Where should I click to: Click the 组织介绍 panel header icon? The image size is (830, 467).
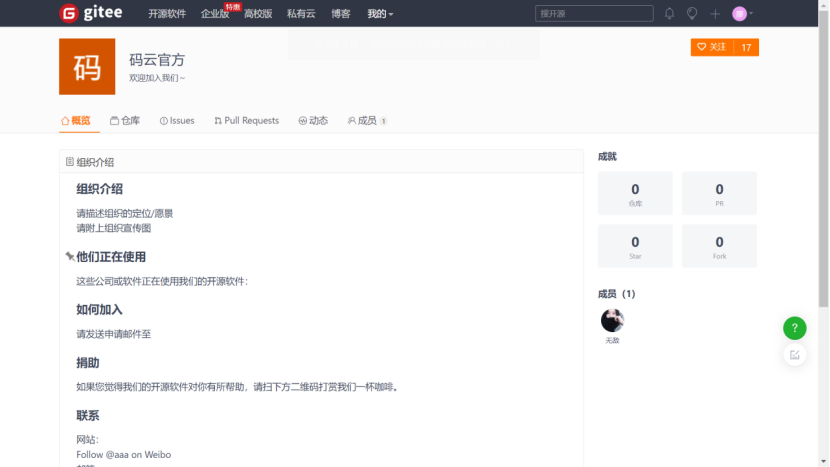[x=69, y=161]
